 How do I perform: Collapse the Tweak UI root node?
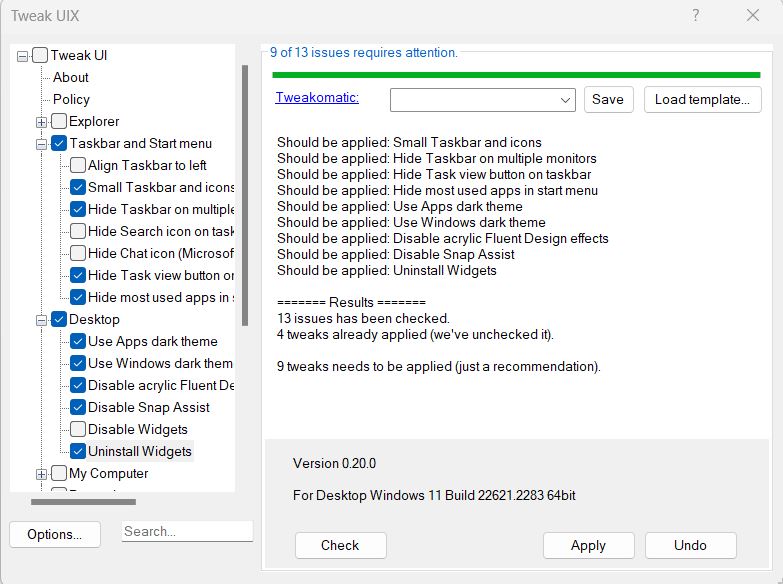22,56
